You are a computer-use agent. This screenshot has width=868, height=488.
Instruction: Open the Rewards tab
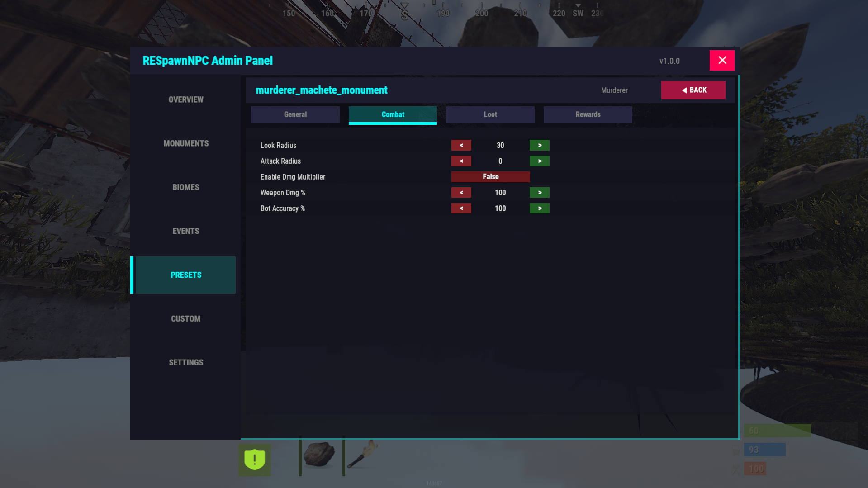[588, 114]
